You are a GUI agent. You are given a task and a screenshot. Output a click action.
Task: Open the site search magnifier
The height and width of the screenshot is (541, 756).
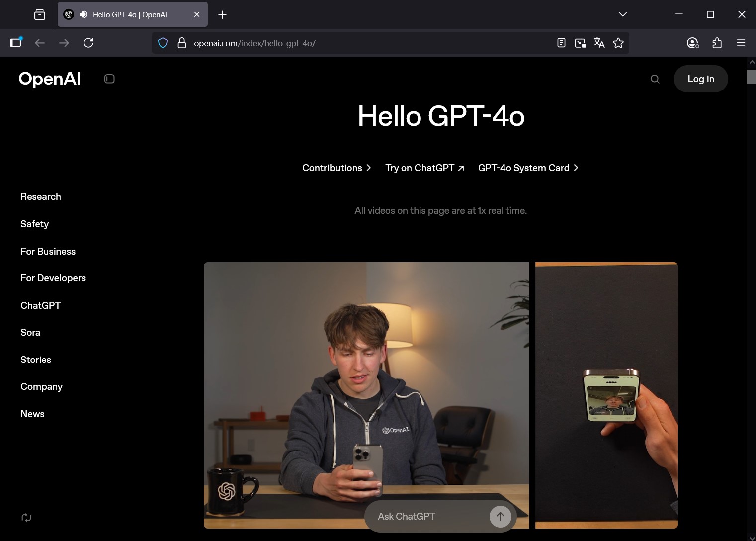tap(655, 79)
